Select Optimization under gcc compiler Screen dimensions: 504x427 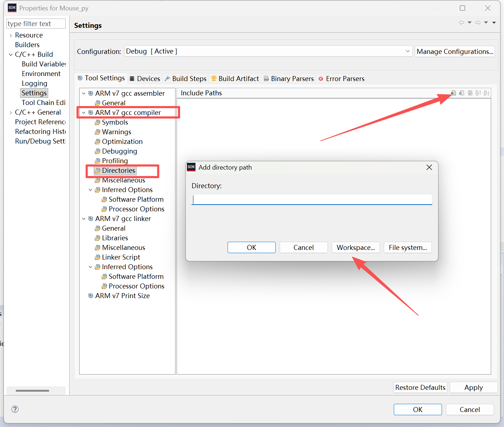122,142
